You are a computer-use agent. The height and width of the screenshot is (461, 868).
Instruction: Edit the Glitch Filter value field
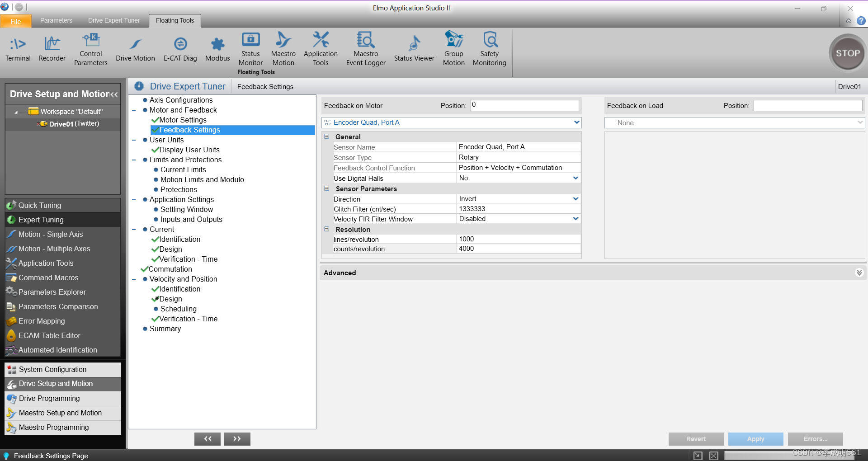coord(519,209)
